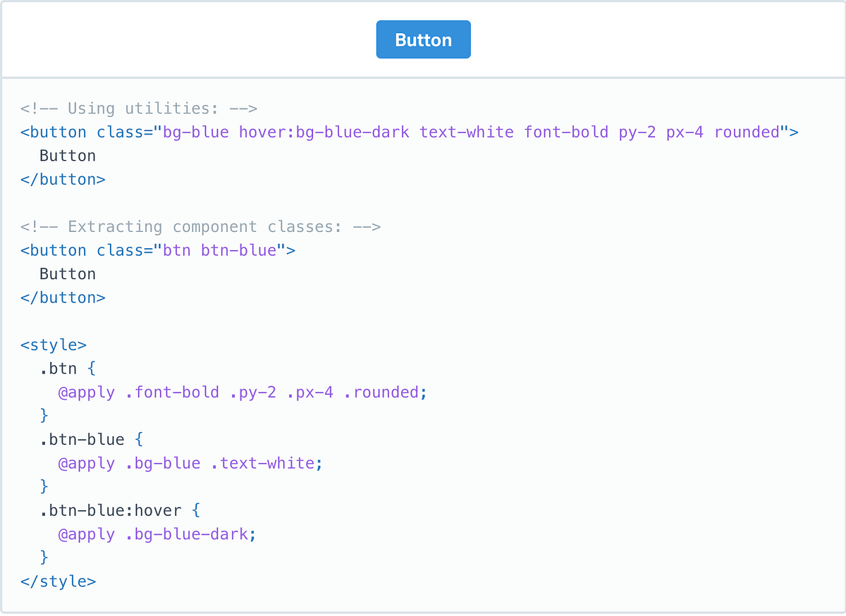The height and width of the screenshot is (616, 846).
Task: Select the first @apply directive
Action: click(x=86, y=392)
